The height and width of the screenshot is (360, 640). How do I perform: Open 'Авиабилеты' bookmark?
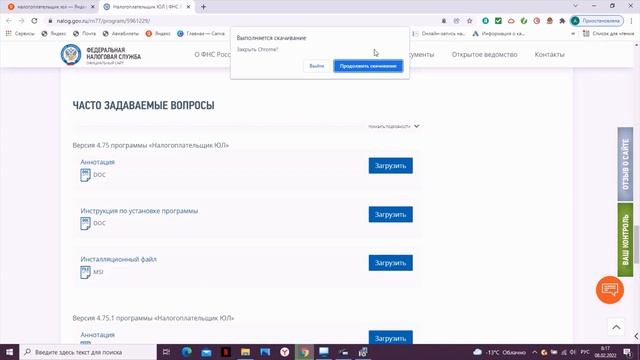[121, 33]
